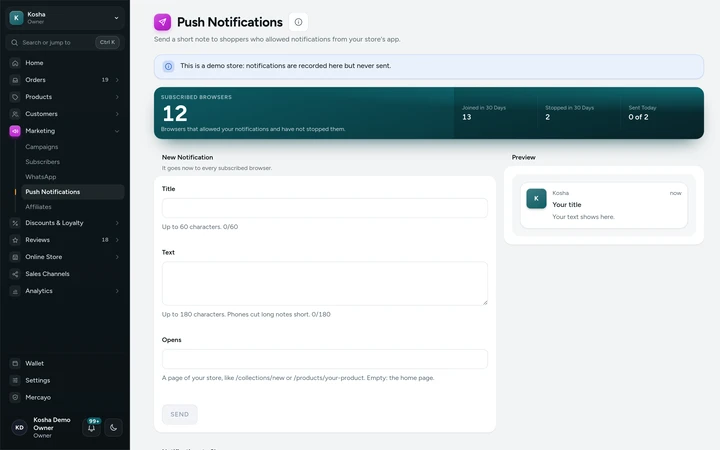Expand the Products submenu chevron
720x450 pixels.
pyautogui.click(x=117, y=97)
